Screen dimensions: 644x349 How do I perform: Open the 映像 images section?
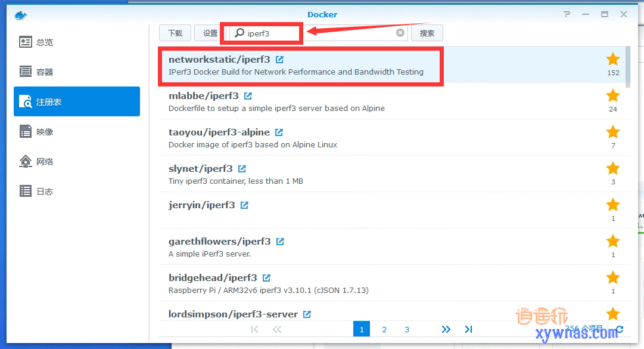77,131
